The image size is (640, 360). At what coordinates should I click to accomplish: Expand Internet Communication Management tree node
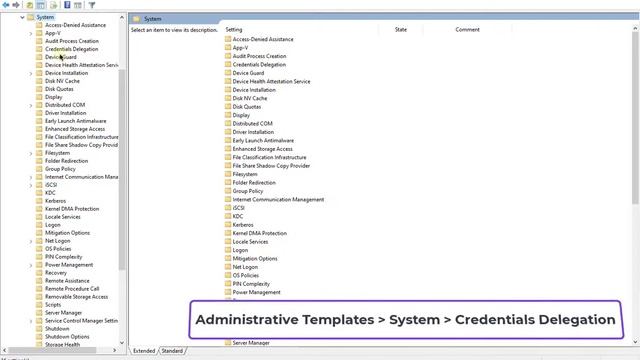[x=31, y=177]
